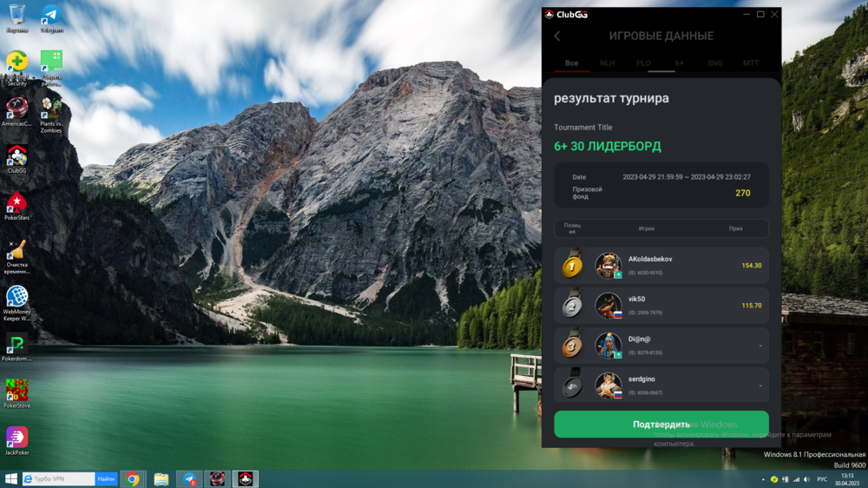
Task: Open the Plants vs. Zombies shortcut
Action: [51, 109]
